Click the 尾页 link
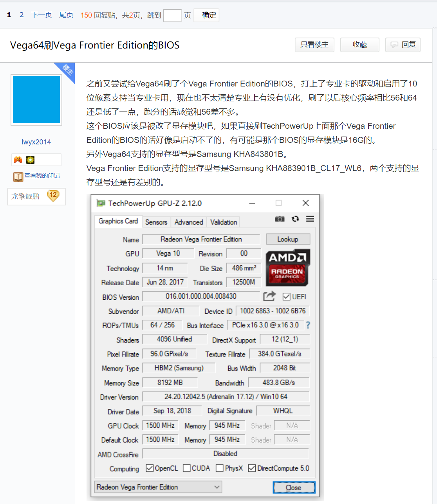 (66, 15)
